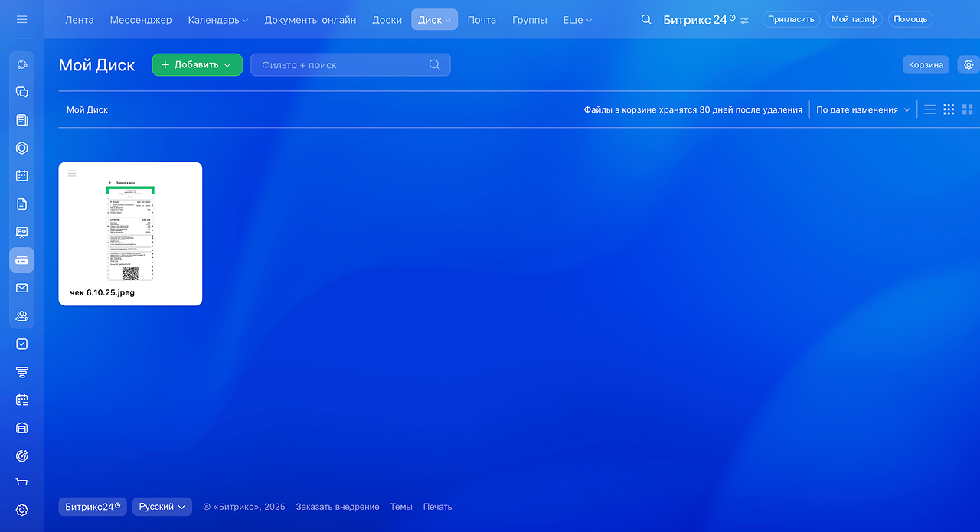Open the 'По дате изменения' sort dropdown
Viewport: 980px width, 532px height.
[x=863, y=109]
